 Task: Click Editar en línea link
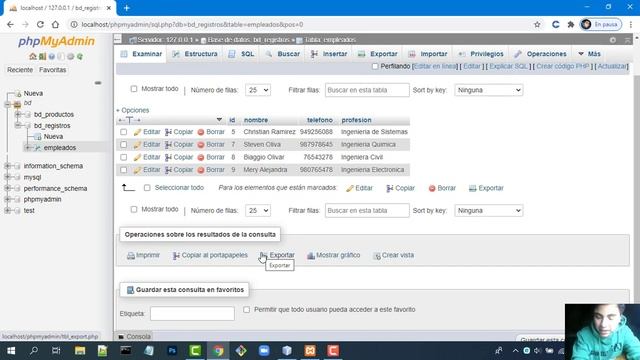435,66
